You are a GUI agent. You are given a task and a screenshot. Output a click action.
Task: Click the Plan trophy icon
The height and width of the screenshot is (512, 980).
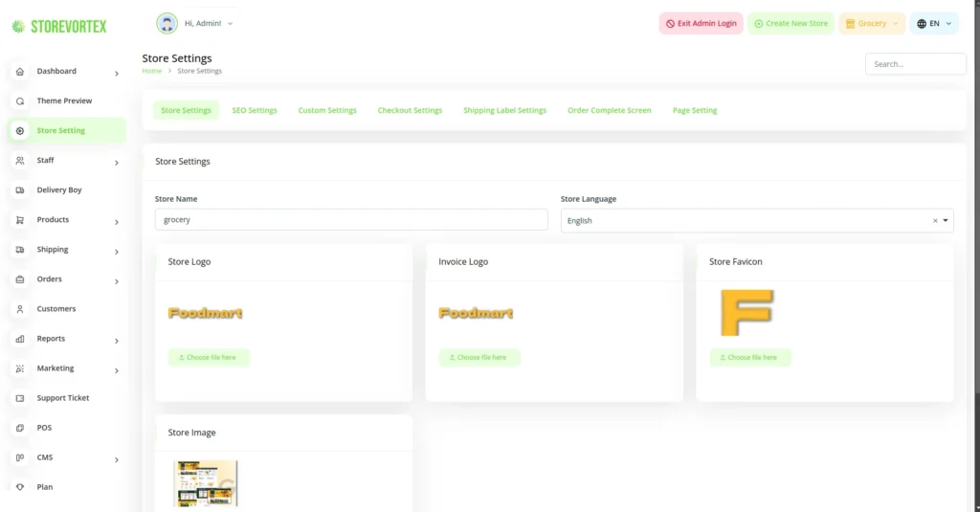tap(20, 487)
